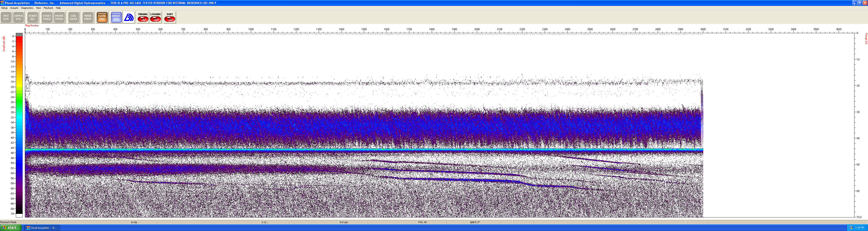Click the Windows start button
This screenshot has width=868, height=231.
11,228
